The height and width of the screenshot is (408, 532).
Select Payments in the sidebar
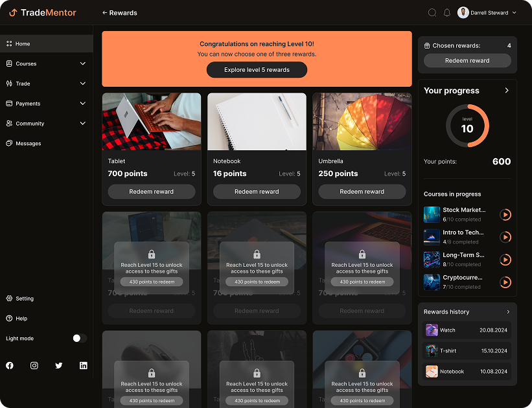(x=47, y=104)
